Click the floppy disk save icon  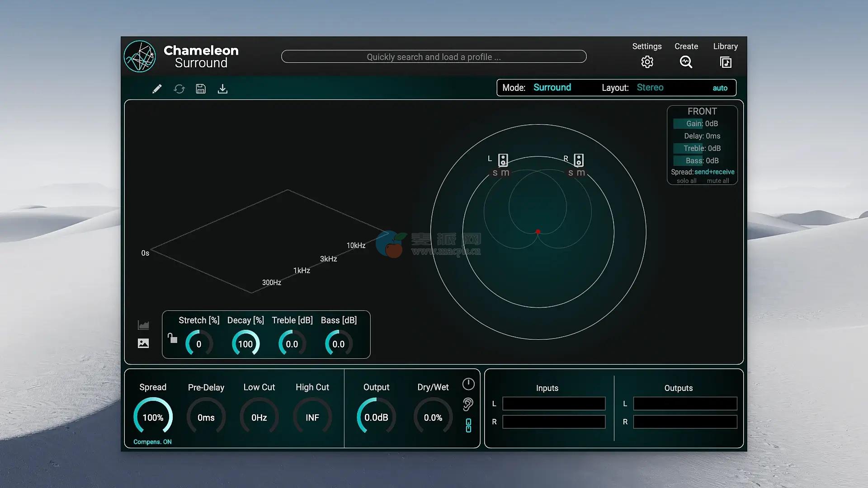click(x=201, y=89)
